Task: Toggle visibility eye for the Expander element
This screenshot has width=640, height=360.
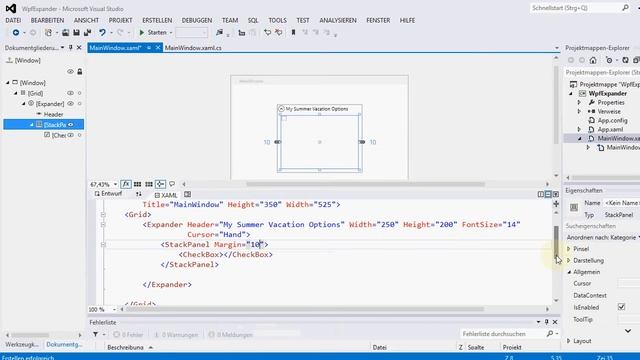Action: [70, 104]
